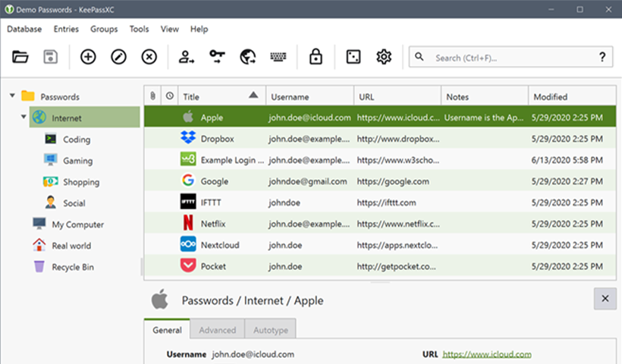Select the Netflix entry title

pyautogui.click(x=213, y=224)
